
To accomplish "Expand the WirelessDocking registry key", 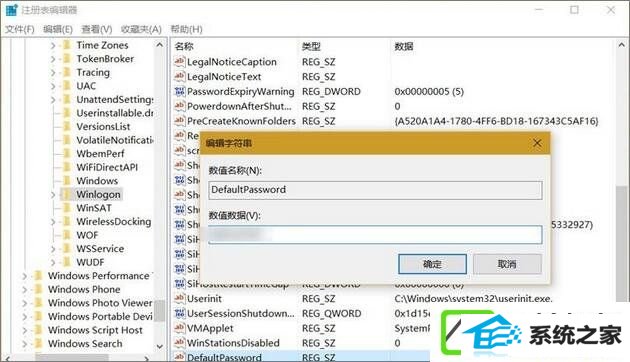I will (x=53, y=222).
